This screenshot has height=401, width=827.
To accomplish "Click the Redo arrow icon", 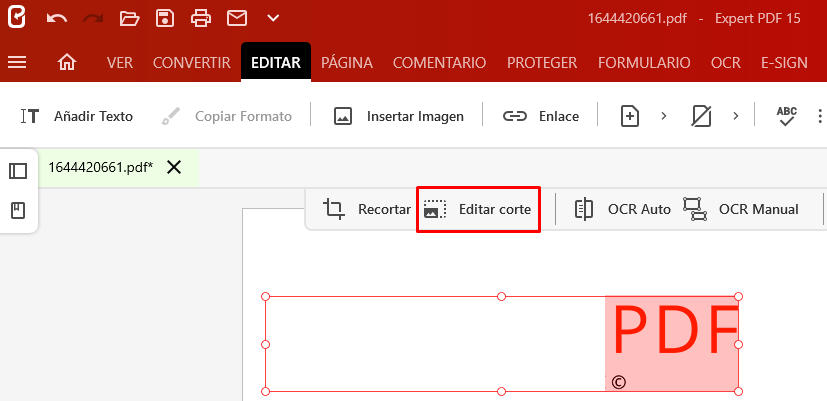I will tap(93, 18).
